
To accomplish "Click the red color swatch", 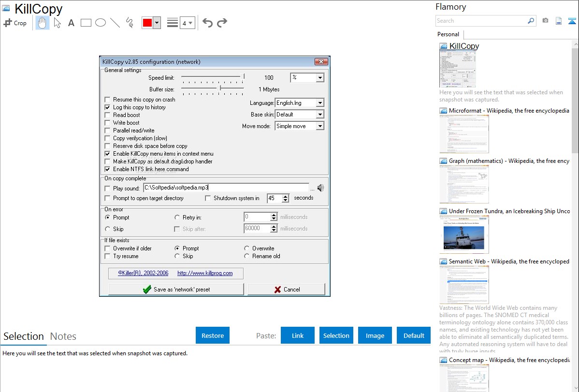I will 147,23.
